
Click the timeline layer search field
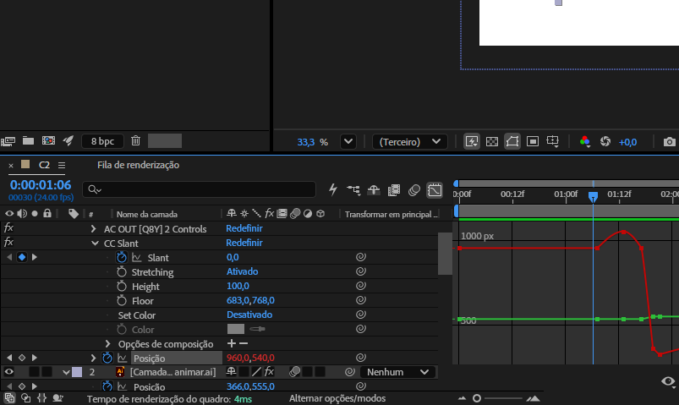coord(199,189)
